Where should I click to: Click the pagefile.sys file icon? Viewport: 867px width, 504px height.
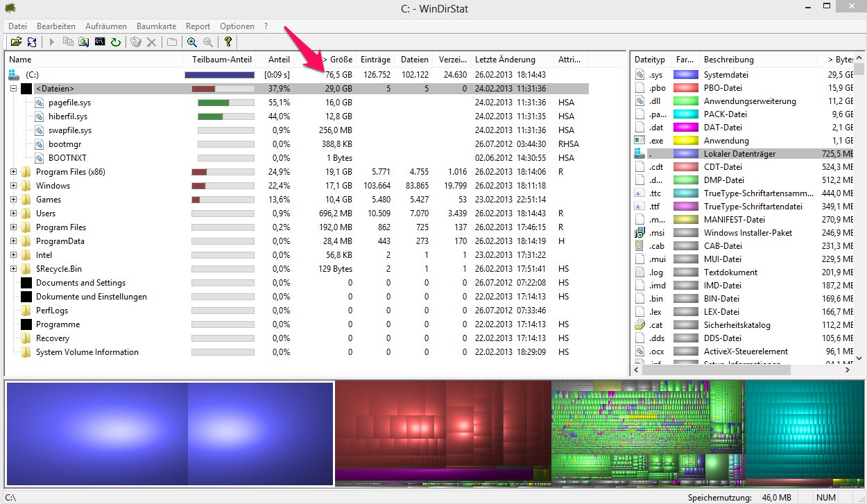(x=40, y=102)
